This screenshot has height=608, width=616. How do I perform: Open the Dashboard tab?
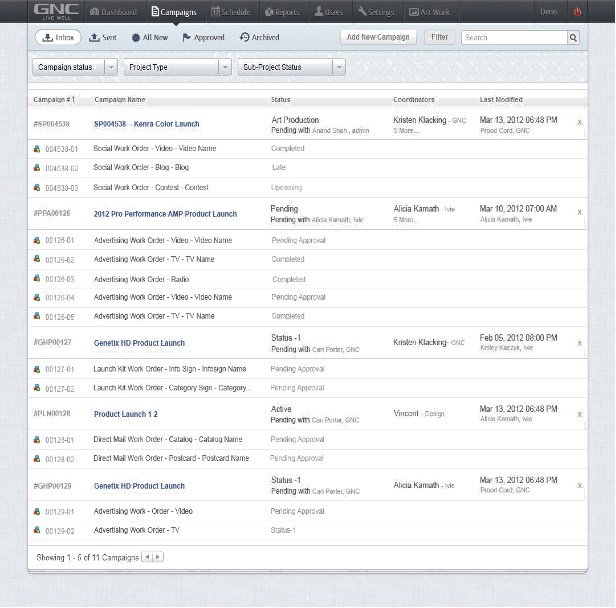coord(114,12)
